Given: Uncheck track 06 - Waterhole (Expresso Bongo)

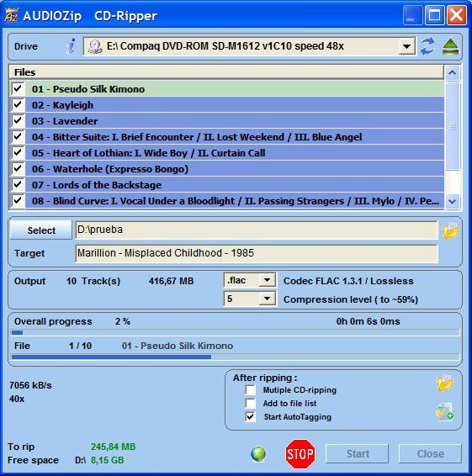Looking at the screenshot, I should click(18, 169).
